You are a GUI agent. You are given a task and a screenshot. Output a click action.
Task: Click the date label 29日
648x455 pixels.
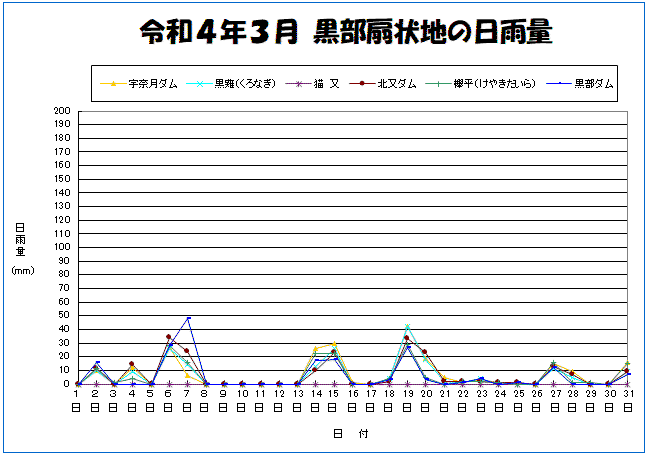[591, 400]
